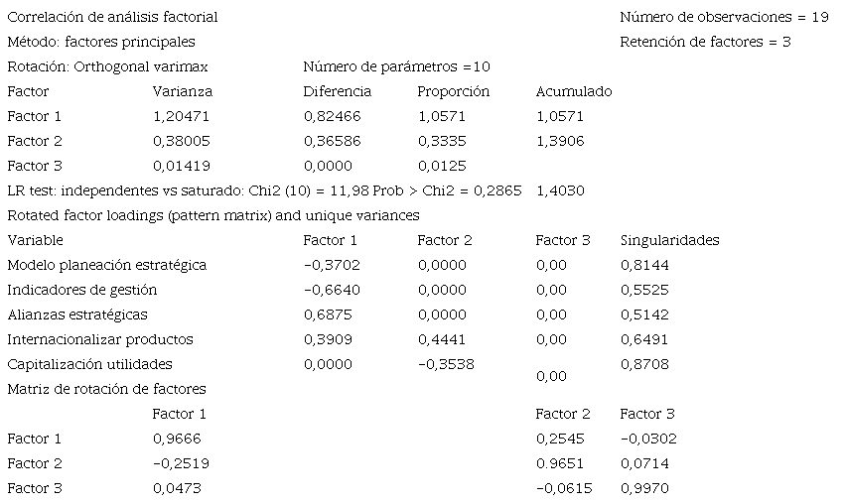Image resolution: width=845 pixels, height=504 pixels.
Task: Click the 'Matriz de rotación de factores' heading
Action: point(106,389)
